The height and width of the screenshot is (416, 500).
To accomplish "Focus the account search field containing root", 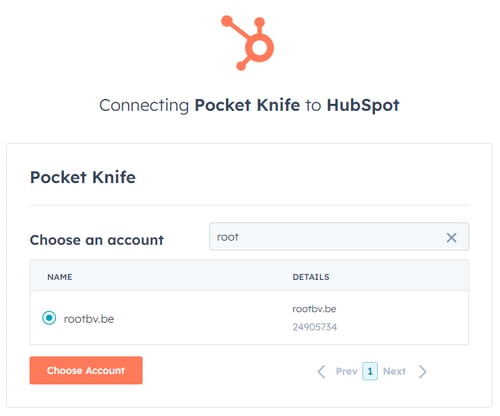I will click(x=339, y=236).
